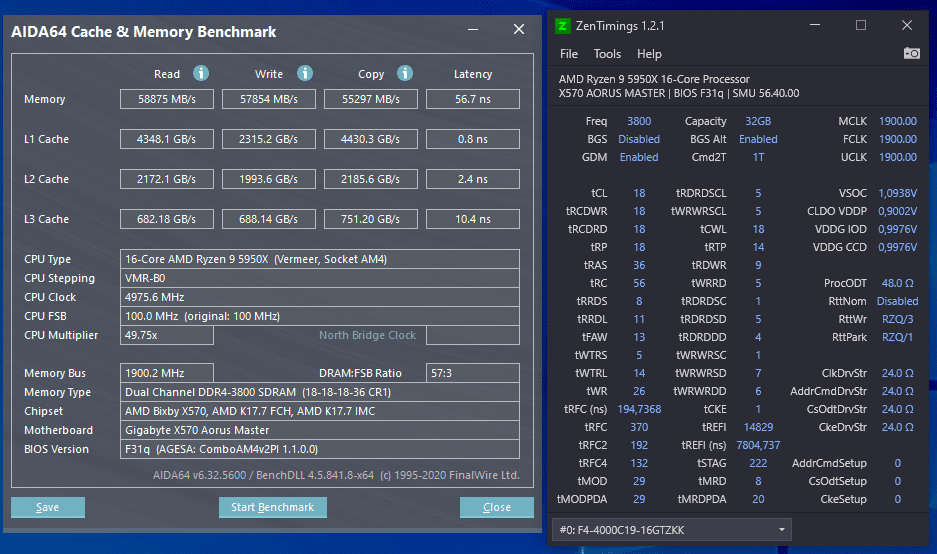Click the Memory Bus 1900.2 MHz field
Viewport: 937px width, 554px height.
pos(167,373)
